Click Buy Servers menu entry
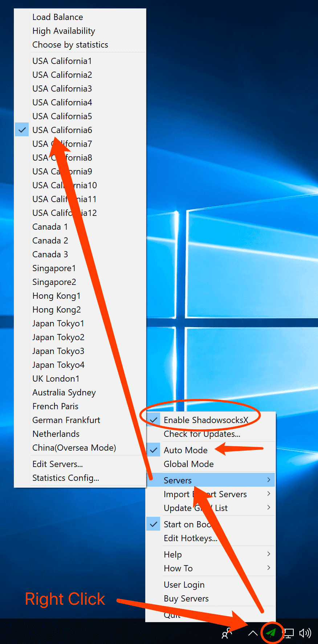This screenshot has height=644, width=318. coord(186,599)
